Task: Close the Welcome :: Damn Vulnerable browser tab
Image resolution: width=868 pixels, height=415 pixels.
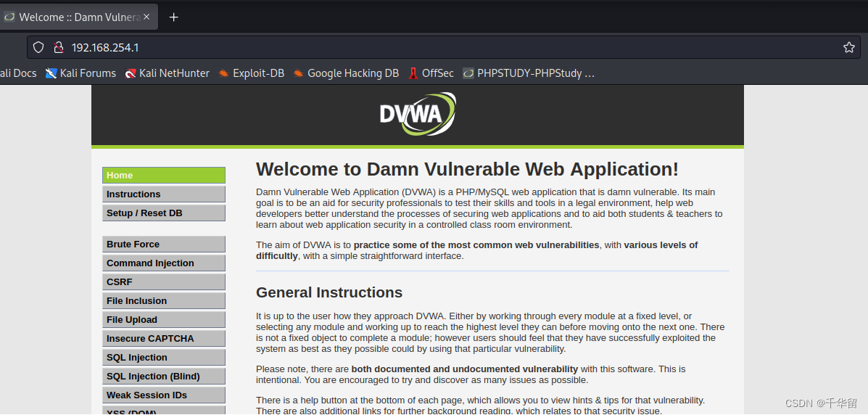Action: coord(146,17)
